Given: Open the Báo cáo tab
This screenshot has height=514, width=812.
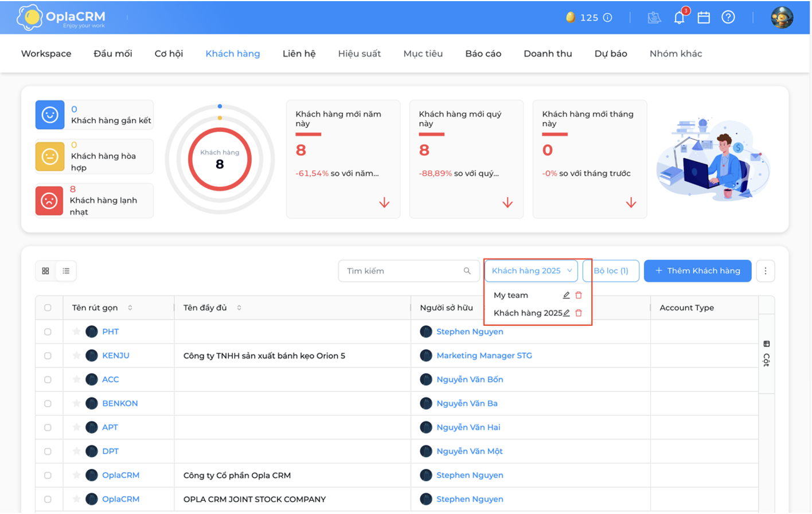Looking at the screenshot, I should [x=483, y=53].
